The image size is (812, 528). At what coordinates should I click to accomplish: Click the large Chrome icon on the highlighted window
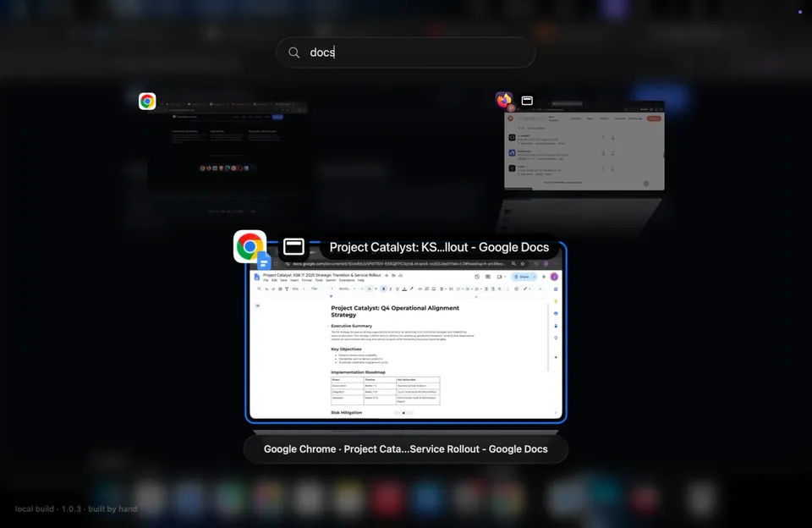pos(250,246)
